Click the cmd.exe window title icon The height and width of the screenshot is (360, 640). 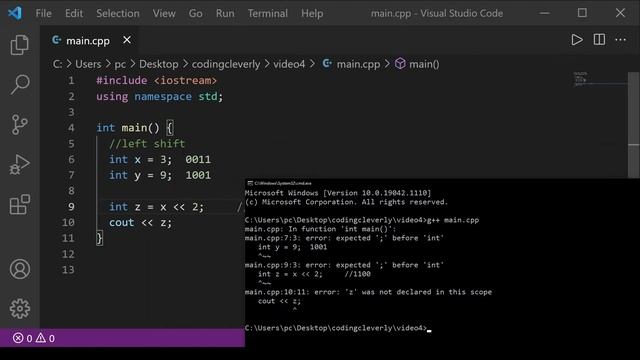pos(250,183)
